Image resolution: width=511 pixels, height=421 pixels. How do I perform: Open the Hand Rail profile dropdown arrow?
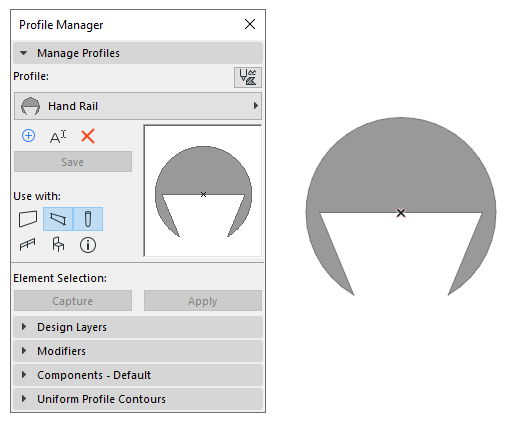256,106
